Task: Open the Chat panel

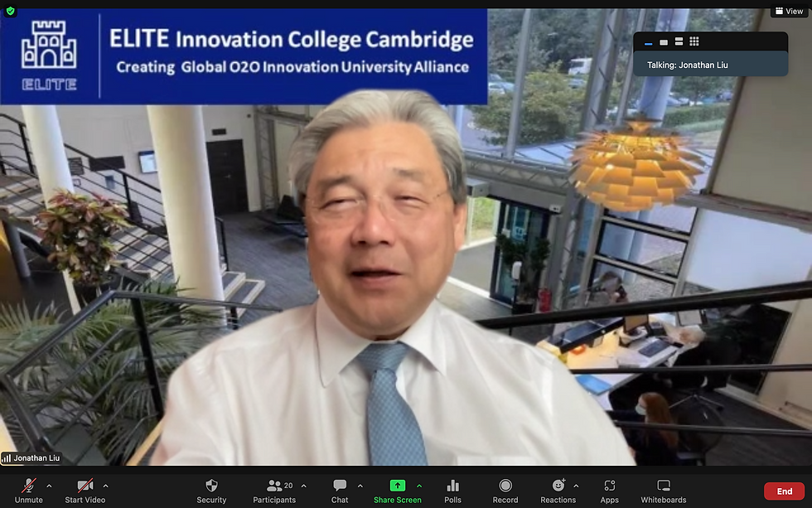Action: coord(340,491)
